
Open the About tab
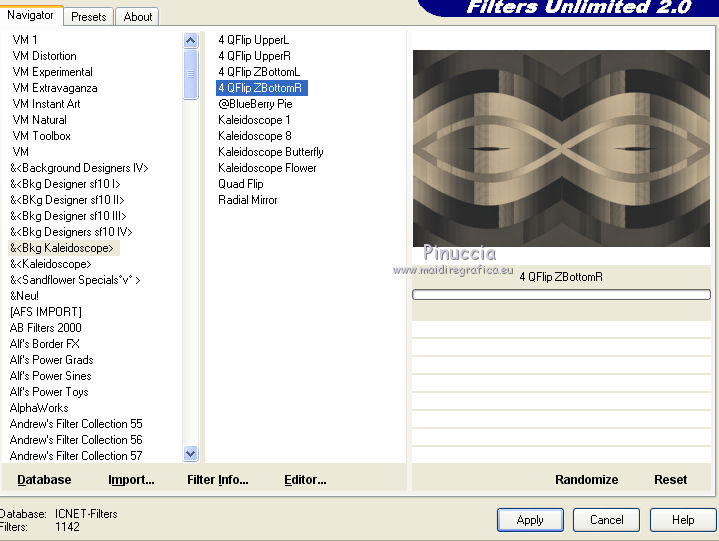(138, 17)
